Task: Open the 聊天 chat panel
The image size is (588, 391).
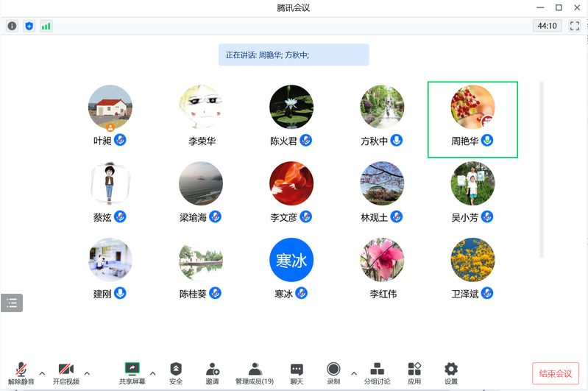Action: click(x=297, y=373)
